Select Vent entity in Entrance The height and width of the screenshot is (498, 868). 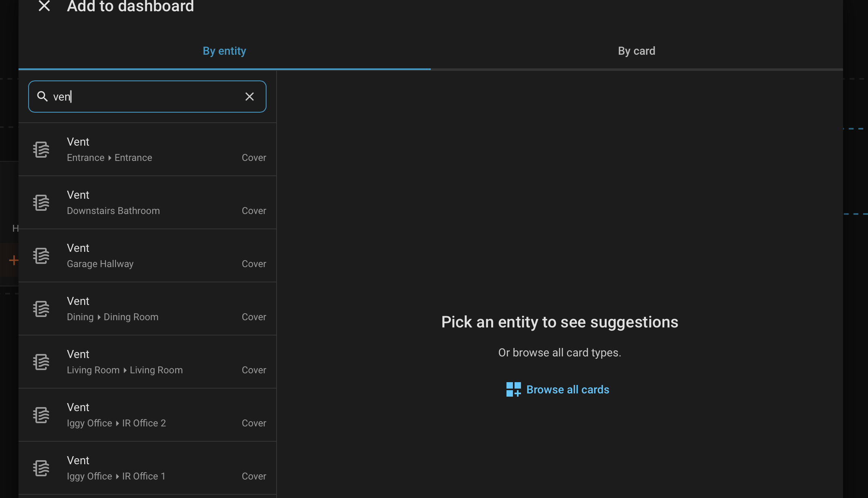tap(147, 150)
